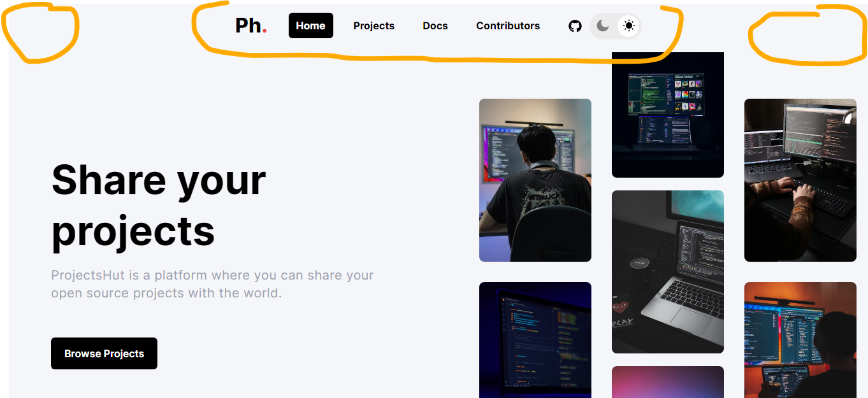Open the hands typing on keyboard photo
This screenshot has height=398, width=868.
tap(800, 180)
